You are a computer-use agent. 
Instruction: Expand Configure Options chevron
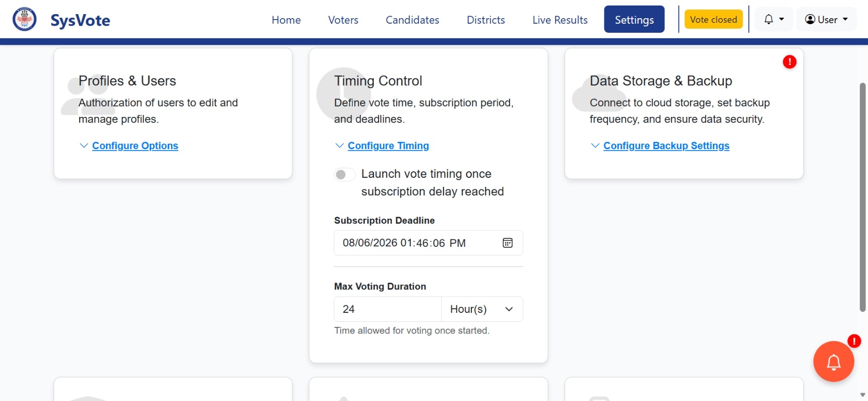point(84,146)
